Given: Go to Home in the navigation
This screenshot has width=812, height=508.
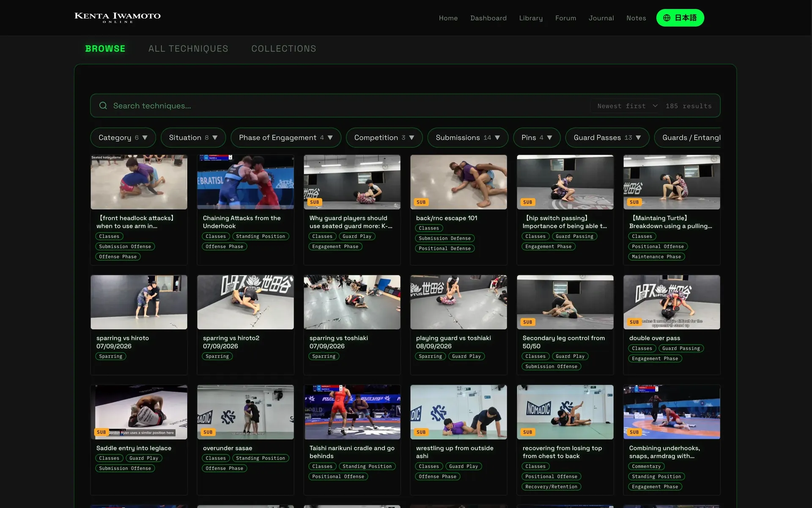Looking at the screenshot, I should click(x=448, y=18).
